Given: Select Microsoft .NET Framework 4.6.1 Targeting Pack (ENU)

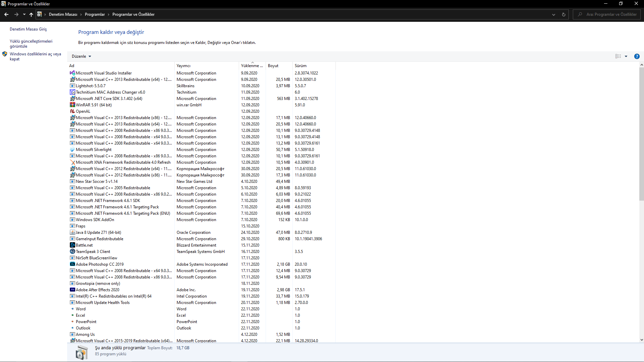Looking at the screenshot, I should [202, 213].
